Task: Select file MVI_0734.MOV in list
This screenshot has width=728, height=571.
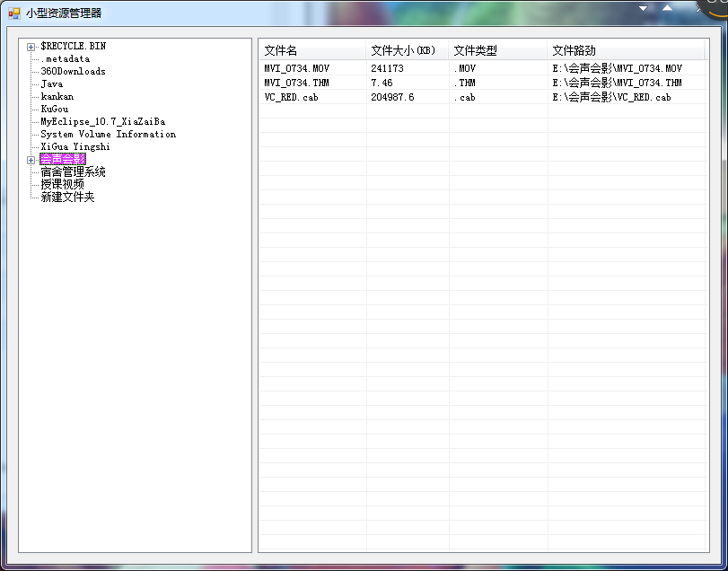Action: [x=297, y=68]
